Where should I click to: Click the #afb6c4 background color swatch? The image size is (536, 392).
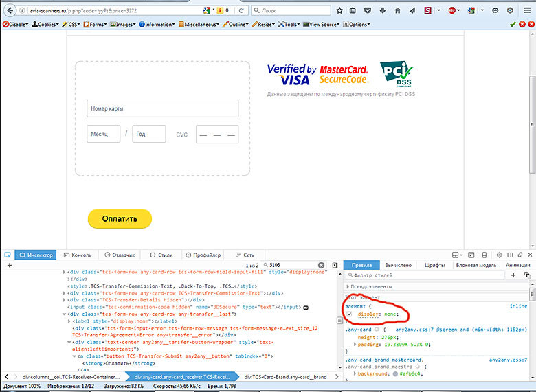pyautogui.click(x=395, y=374)
